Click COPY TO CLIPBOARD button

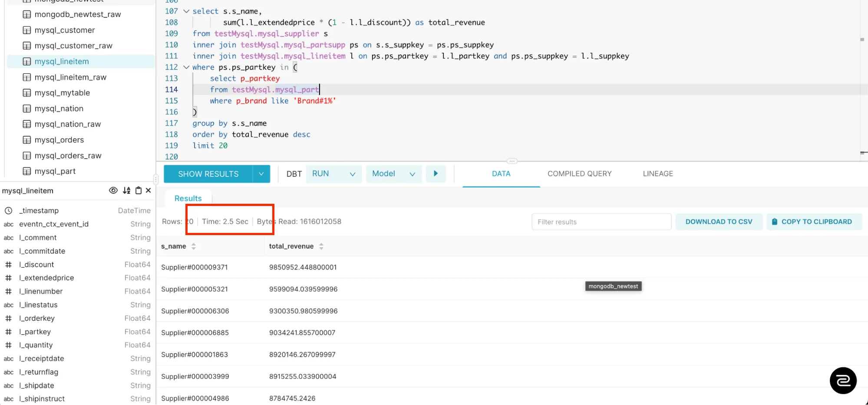pyautogui.click(x=814, y=222)
